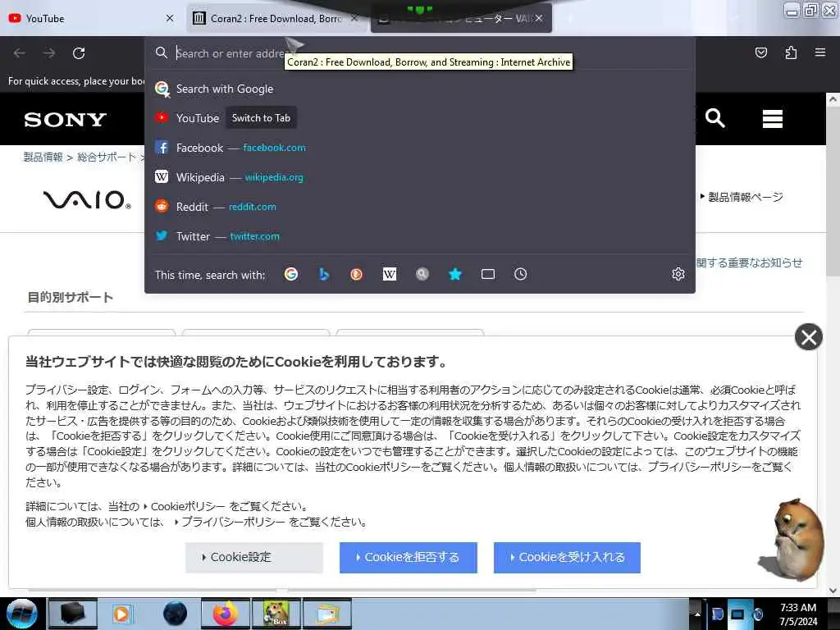Click the page scrollbar down arrow
840x630 pixels.
point(833,590)
